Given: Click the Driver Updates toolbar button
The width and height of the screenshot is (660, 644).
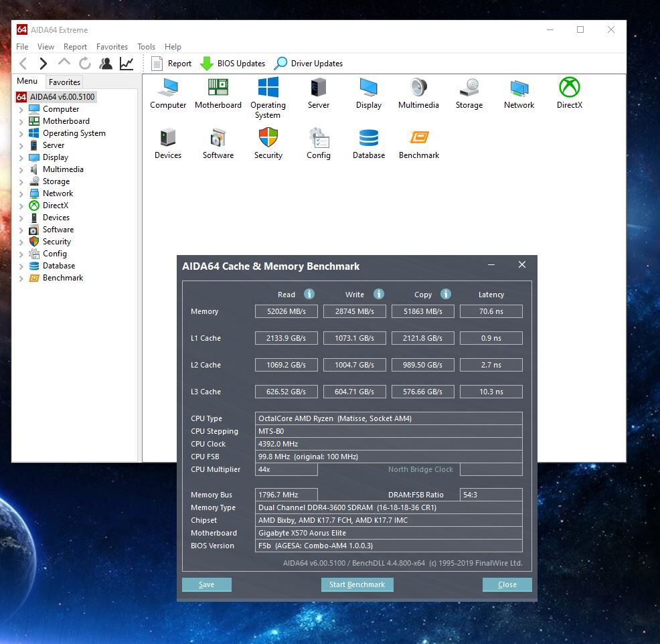Looking at the screenshot, I should [308, 64].
